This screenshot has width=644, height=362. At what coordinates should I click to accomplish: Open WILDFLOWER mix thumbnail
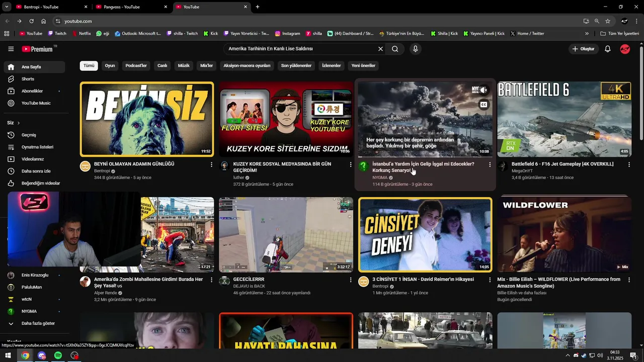(x=564, y=235)
